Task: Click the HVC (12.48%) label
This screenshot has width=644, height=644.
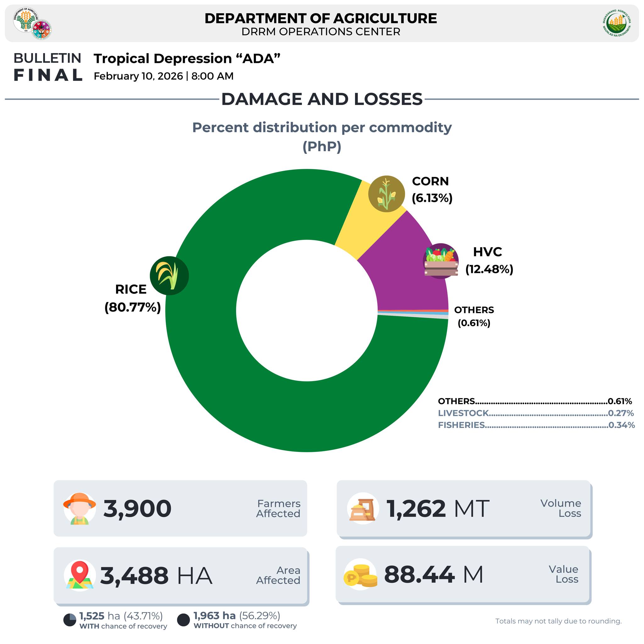Action: click(489, 260)
